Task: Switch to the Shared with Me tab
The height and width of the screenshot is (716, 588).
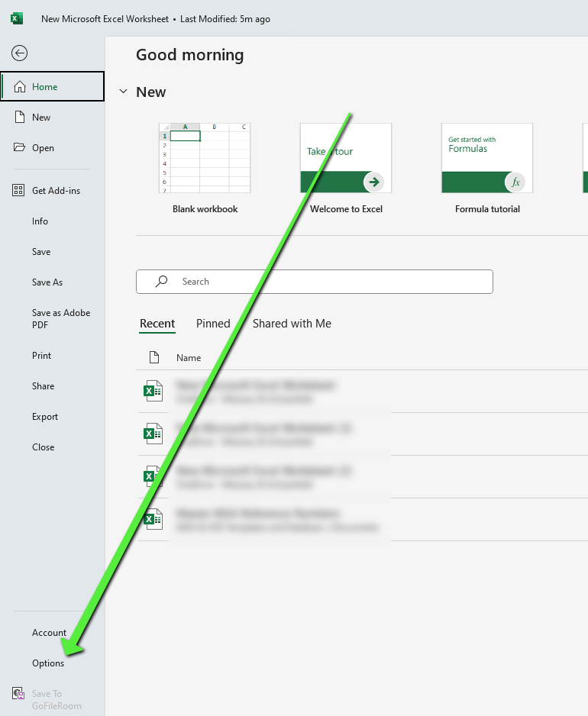Action: (292, 324)
